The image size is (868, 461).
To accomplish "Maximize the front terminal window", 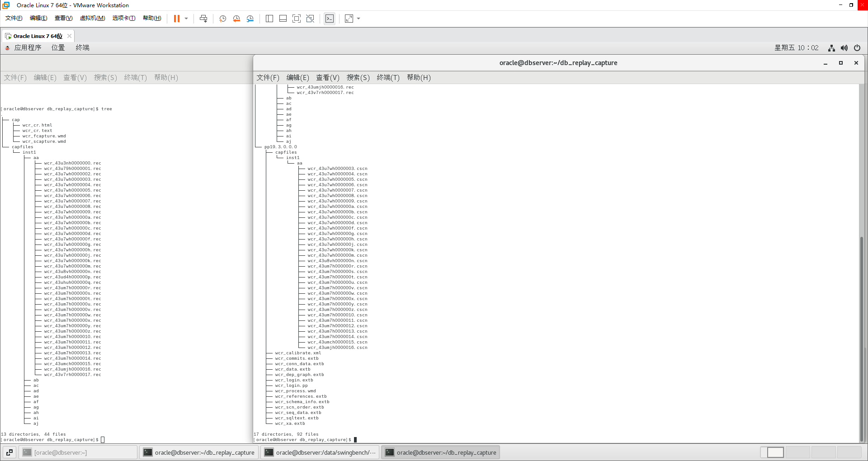I will point(841,63).
